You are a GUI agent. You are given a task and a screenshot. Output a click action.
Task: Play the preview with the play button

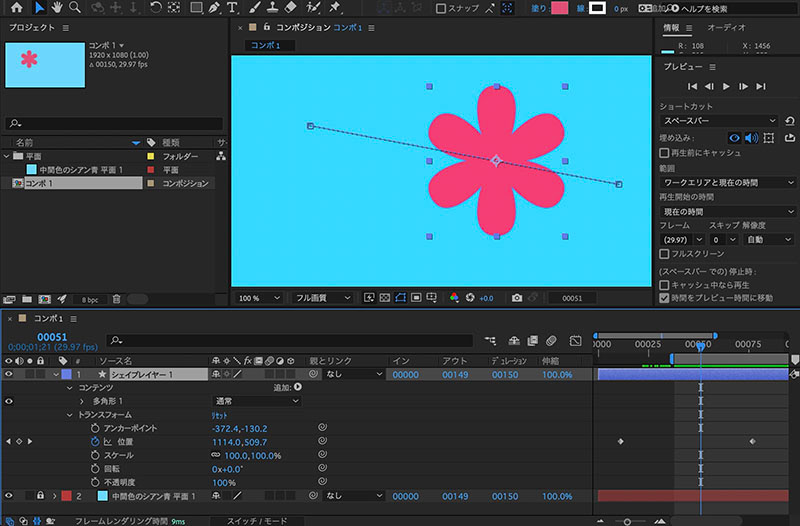click(726, 87)
